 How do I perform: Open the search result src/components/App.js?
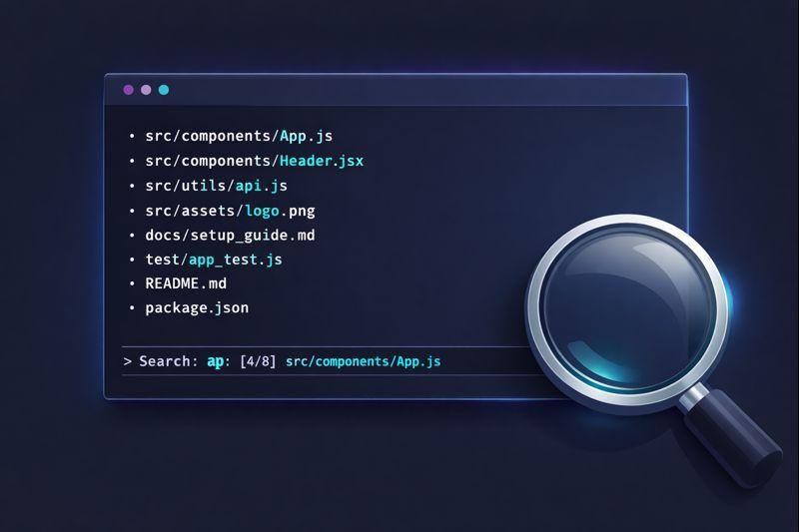(x=363, y=361)
